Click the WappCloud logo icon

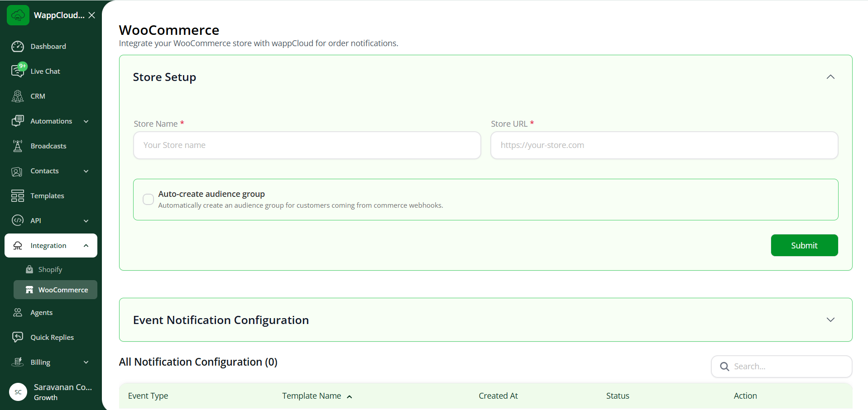pos(18,15)
